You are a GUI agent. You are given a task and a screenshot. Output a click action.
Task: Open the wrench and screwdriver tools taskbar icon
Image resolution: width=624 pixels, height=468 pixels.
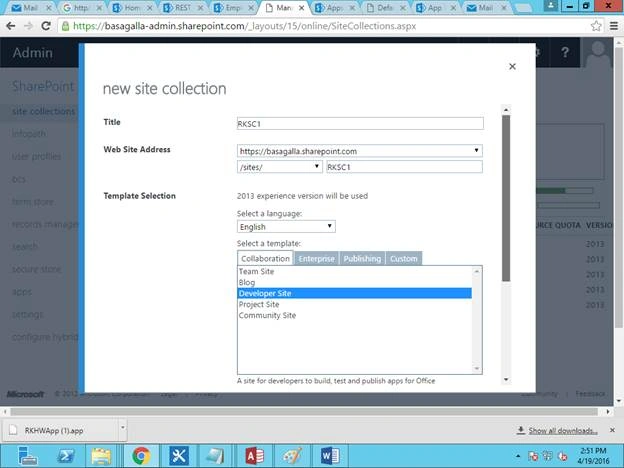179,456
